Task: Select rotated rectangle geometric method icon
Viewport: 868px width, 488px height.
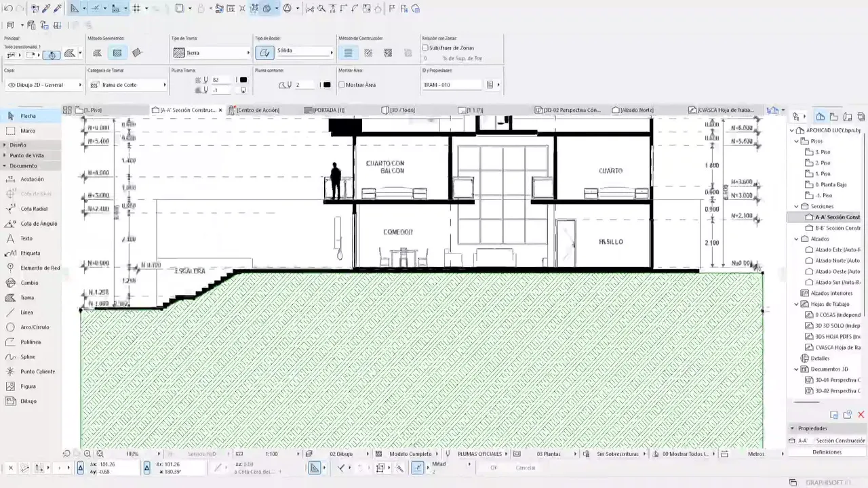Action: point(137,53)
